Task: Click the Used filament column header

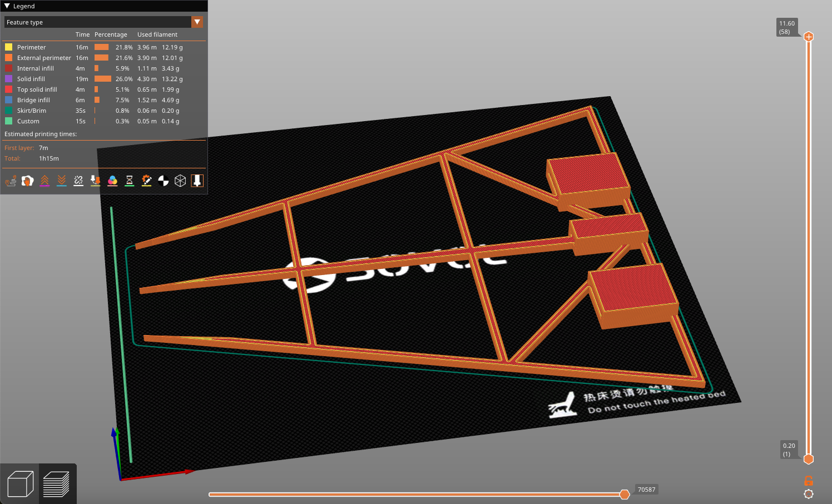Action: pyautogui.click(x=157, y=34)
